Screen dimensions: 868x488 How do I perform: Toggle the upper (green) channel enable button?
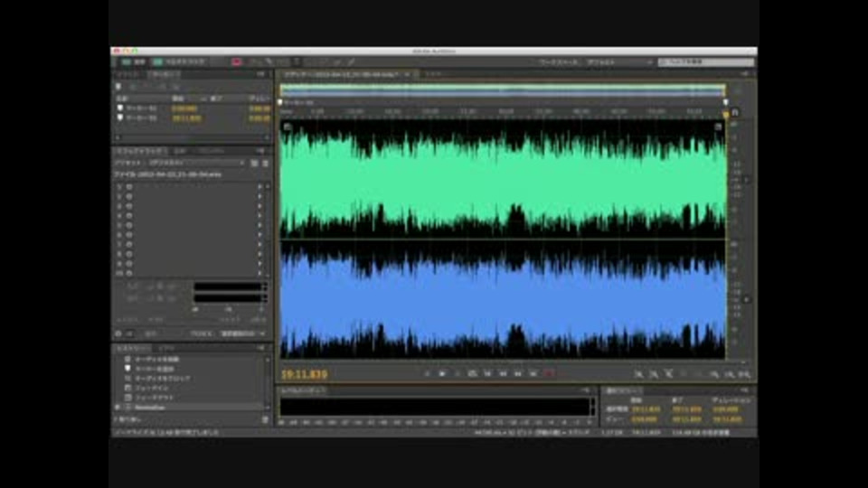pyautogui.click(x=747, y=180)
